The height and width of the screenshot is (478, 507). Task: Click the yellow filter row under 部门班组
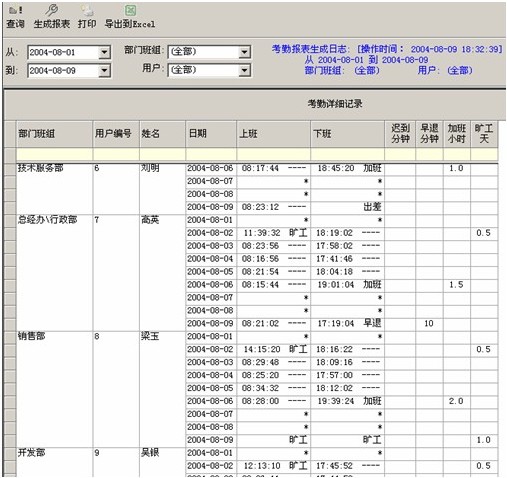(x=54, y=155)
